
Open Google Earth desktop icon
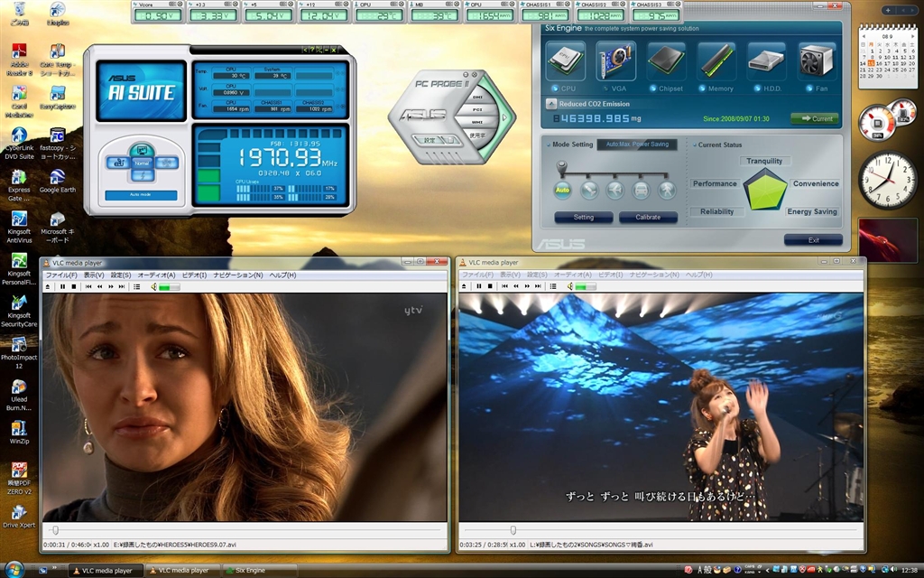click(57, 181)
